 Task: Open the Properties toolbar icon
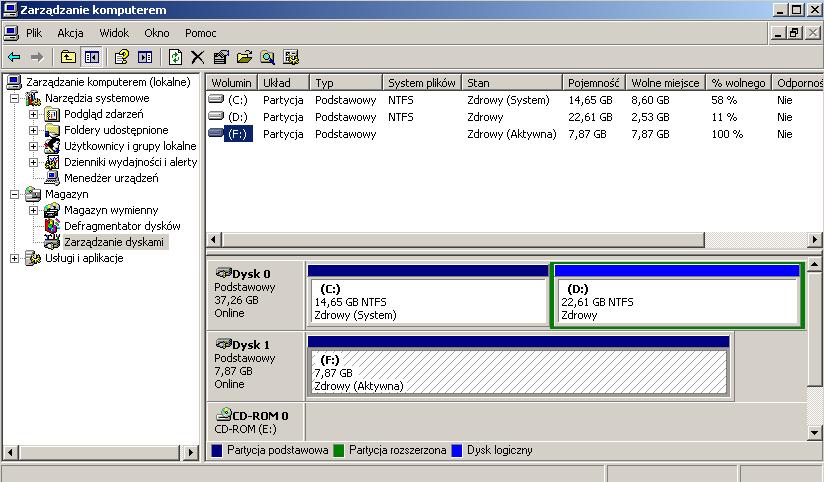click(x=221, y=57)
